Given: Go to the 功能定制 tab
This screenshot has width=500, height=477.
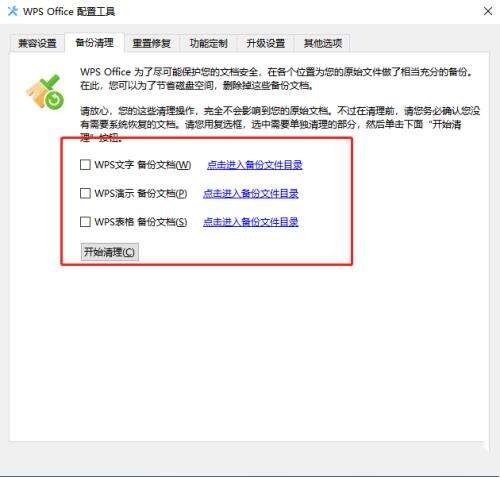Looking at the screenshot, I should click(209, 43).
